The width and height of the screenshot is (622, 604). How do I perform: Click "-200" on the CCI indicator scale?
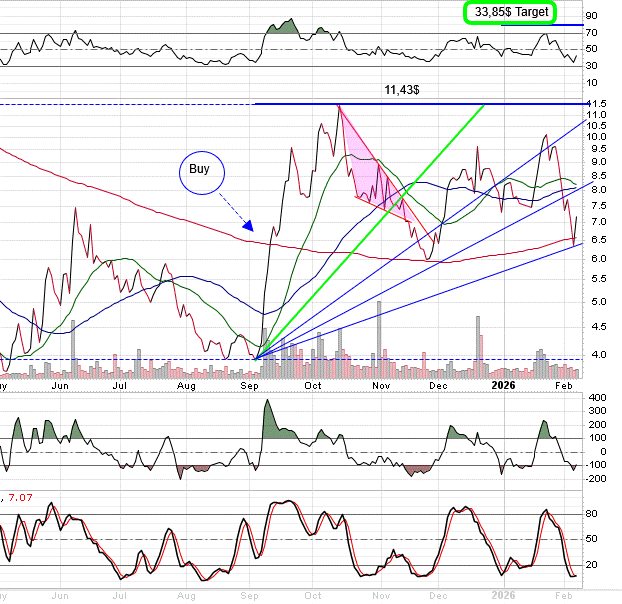597,479
